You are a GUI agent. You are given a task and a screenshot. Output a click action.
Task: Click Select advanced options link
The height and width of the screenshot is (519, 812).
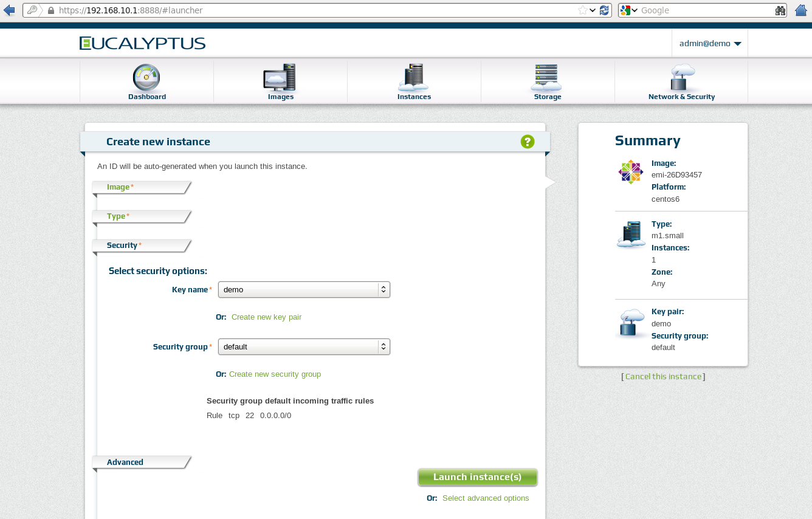(x=486, y=498)
